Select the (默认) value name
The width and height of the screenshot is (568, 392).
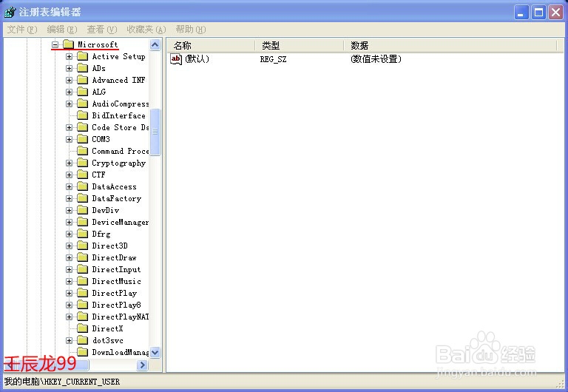click(197, 59)
